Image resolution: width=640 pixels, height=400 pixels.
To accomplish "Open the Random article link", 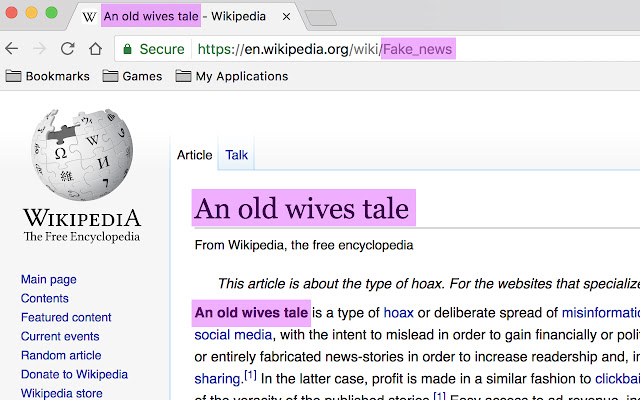I will point(61,355).
